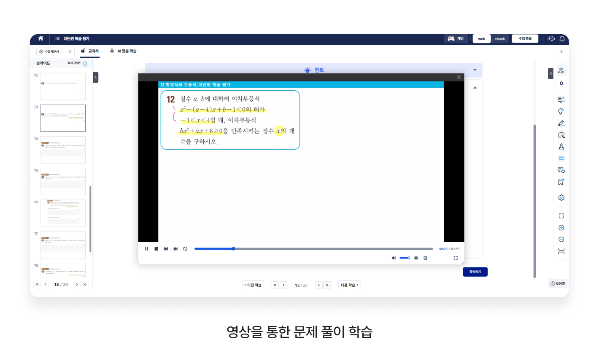Click 수업 종료 to end class
This screenshot has width=599, height=364.
pyautogui.click(x=525, y=38)
